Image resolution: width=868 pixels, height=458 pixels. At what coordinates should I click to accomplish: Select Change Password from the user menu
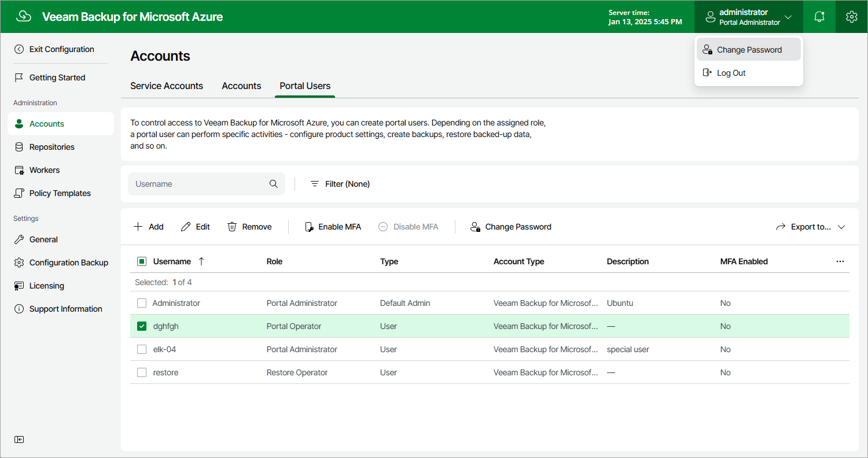(x=749, y=50)
